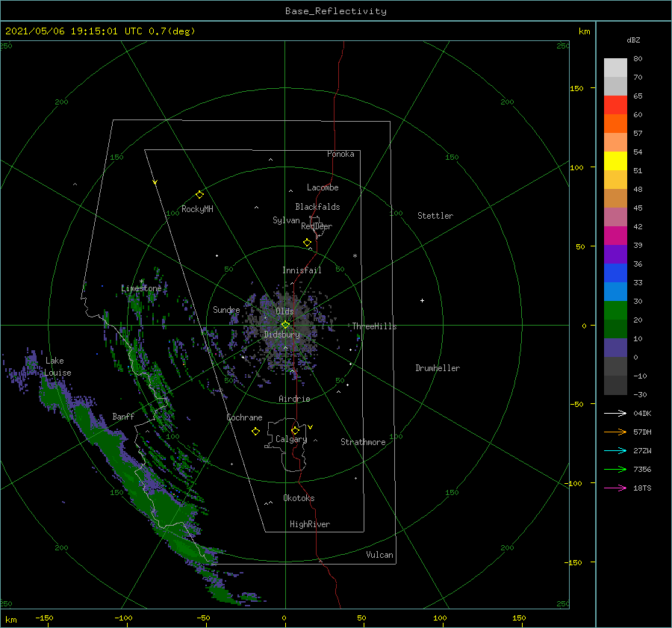Click the Calgary city label
This screenshot has height=628, width=672.
tap(291, 439)
